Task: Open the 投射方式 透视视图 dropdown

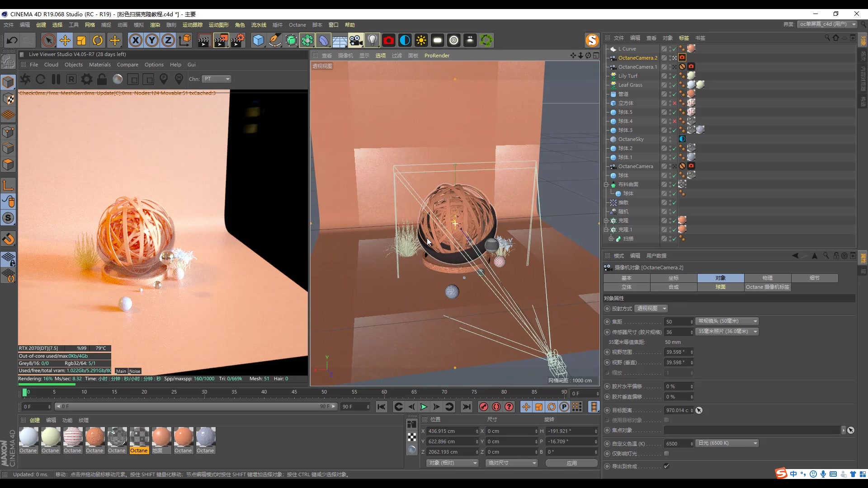Action: [x=651, y=309]
